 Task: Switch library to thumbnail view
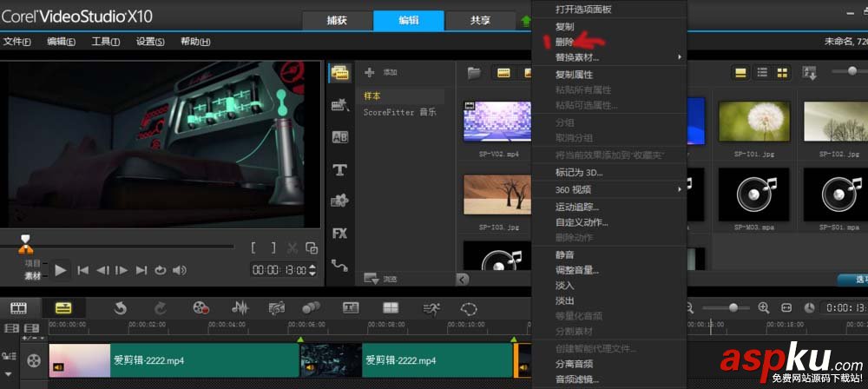(x=782, y=73)
